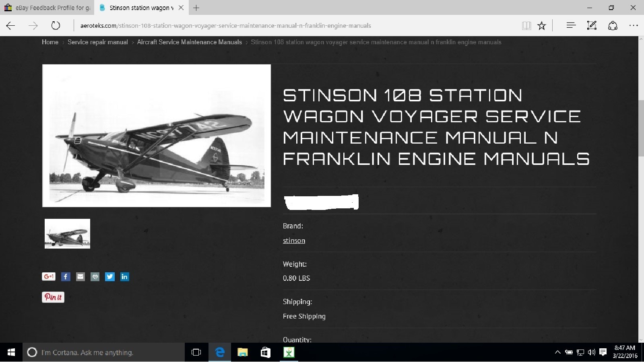Screen dimensions: 644x362
Task: Open reading view book icon
Action: point(526,26)
